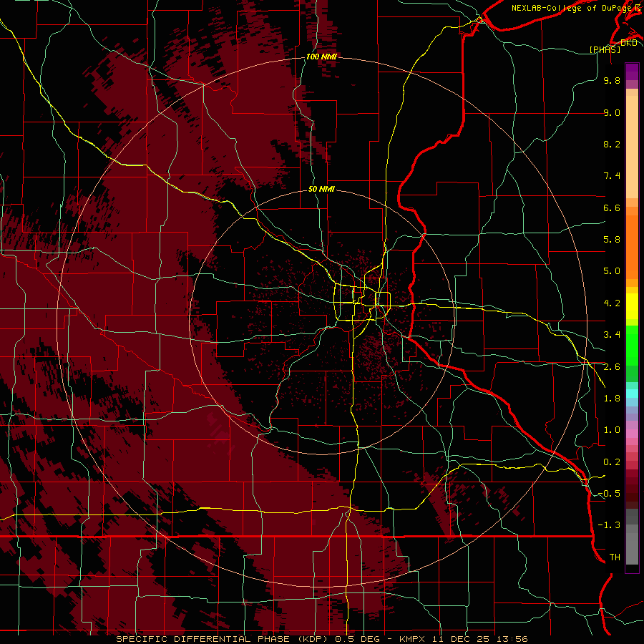Click the "100 NMI" range ring label

321,57
